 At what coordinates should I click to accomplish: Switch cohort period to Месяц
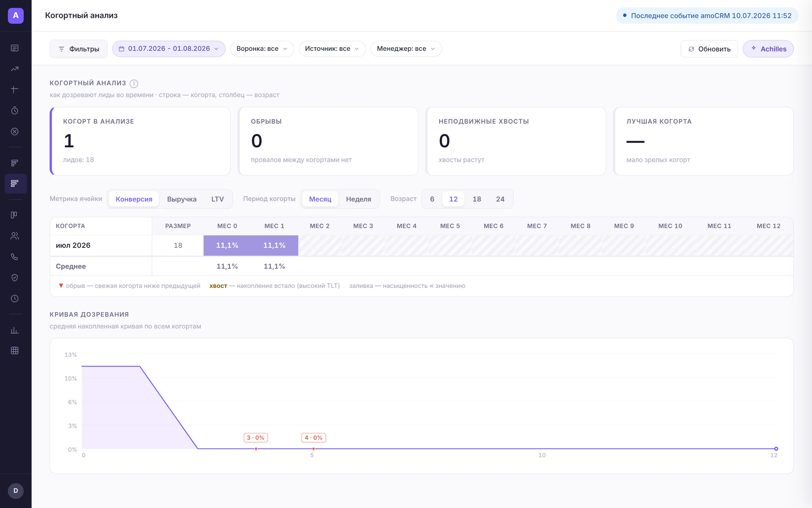point(320,199)
